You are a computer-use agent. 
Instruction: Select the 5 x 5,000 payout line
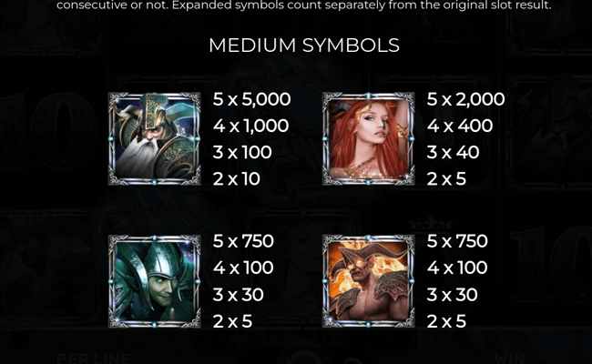[x=251, y=99]
